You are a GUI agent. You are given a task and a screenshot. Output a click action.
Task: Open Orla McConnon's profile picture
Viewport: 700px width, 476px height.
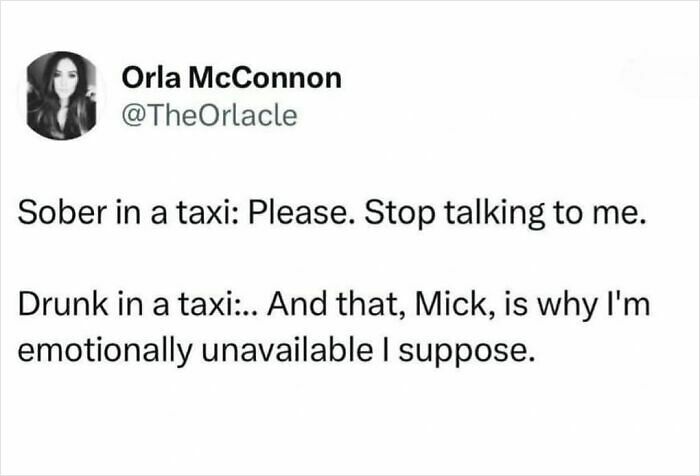pyautogui.click(x=62, y=95)
